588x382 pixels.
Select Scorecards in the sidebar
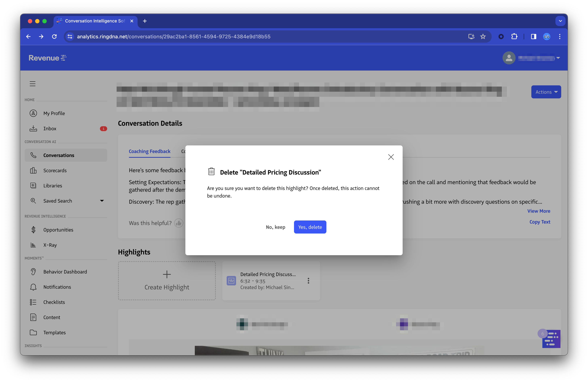55,170
